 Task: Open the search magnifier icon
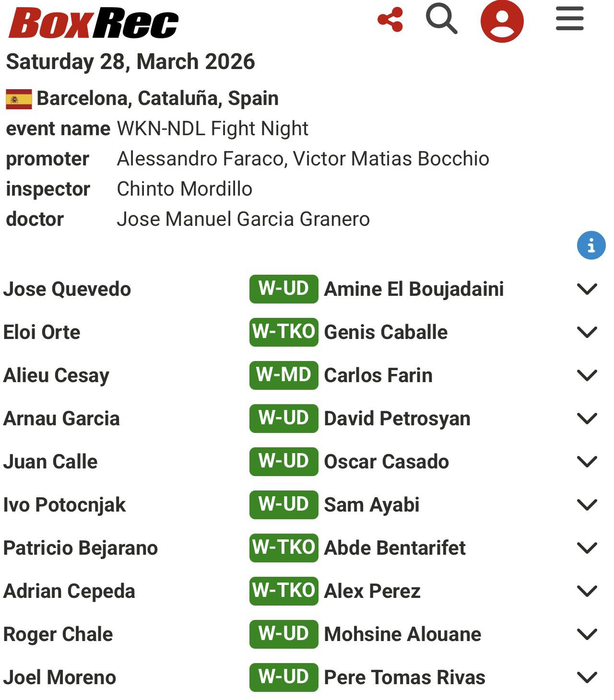(441, 19)
